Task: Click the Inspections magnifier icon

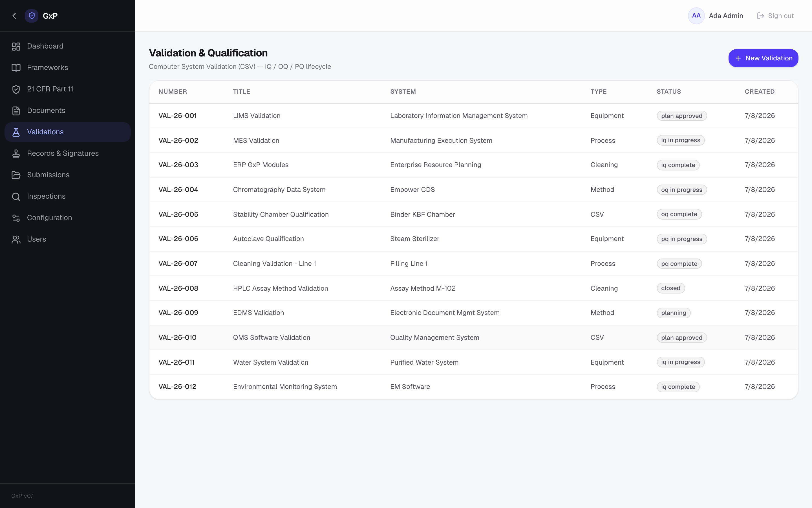Action: point(16,196)
